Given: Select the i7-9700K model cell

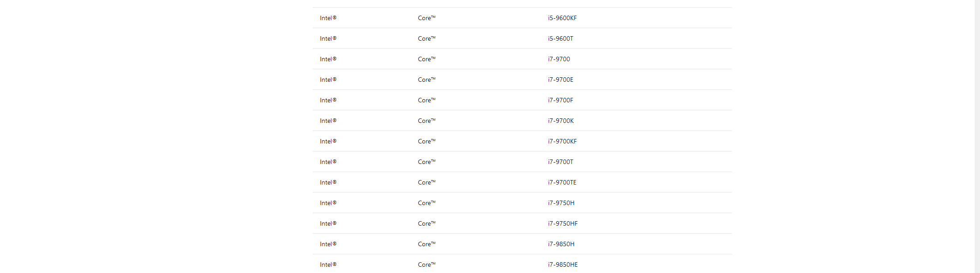Looking at the screenshot, I should tap(561, 121).
